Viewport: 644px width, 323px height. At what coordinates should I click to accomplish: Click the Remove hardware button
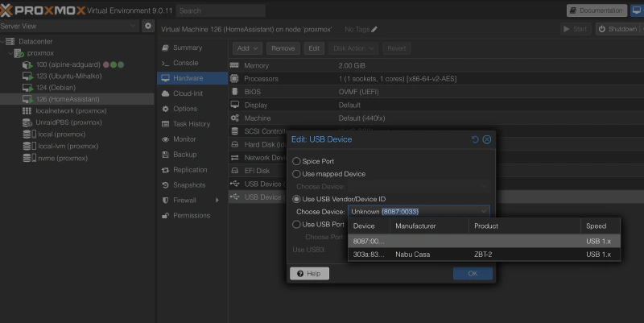coord(283,48)
